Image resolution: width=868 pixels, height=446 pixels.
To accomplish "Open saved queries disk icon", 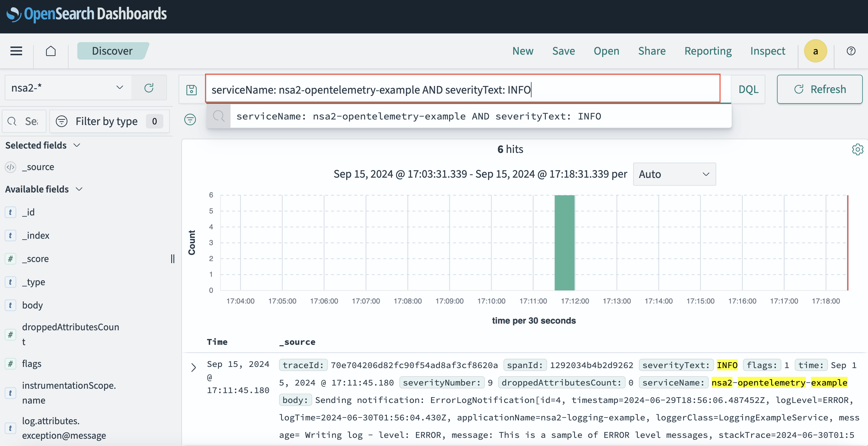I will (x=191, y=90).
